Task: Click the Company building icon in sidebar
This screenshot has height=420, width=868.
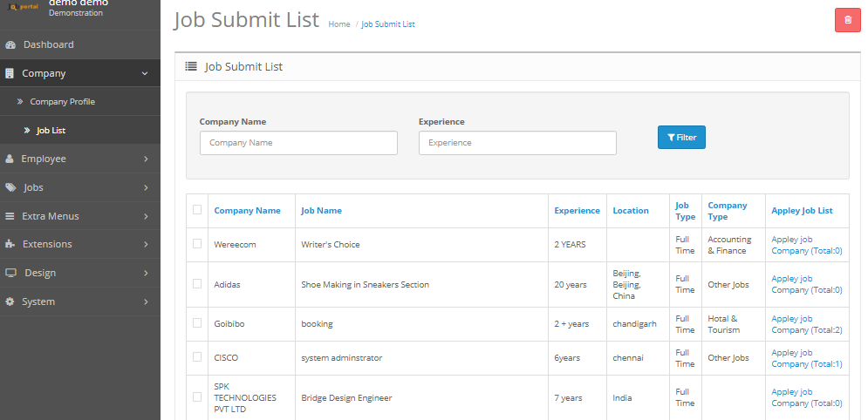Action: pyautogui.click(x=10, y=73)
